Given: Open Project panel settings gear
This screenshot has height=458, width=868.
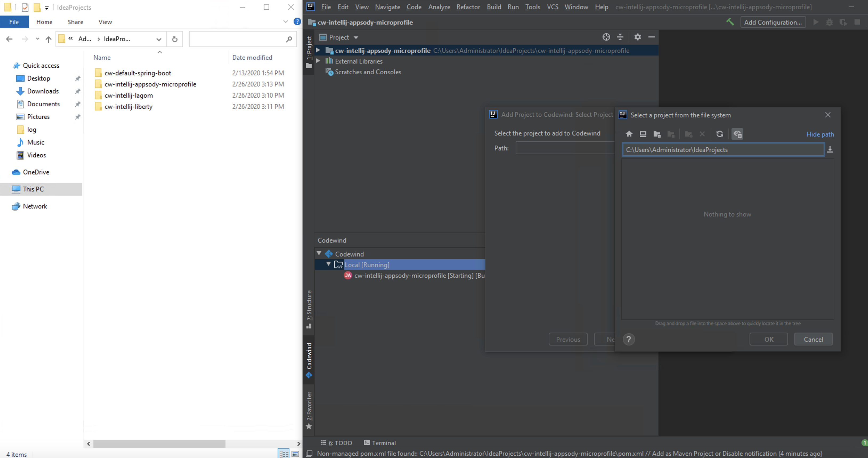Looking at the screenshot, I should [x=637, y=37].
